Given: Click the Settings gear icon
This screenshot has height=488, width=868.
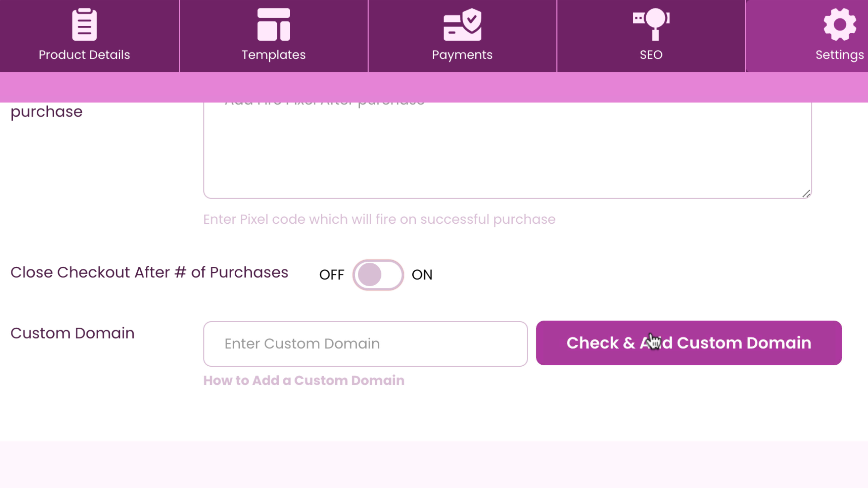Looking at the screenshot, I should tap(840, 24).
